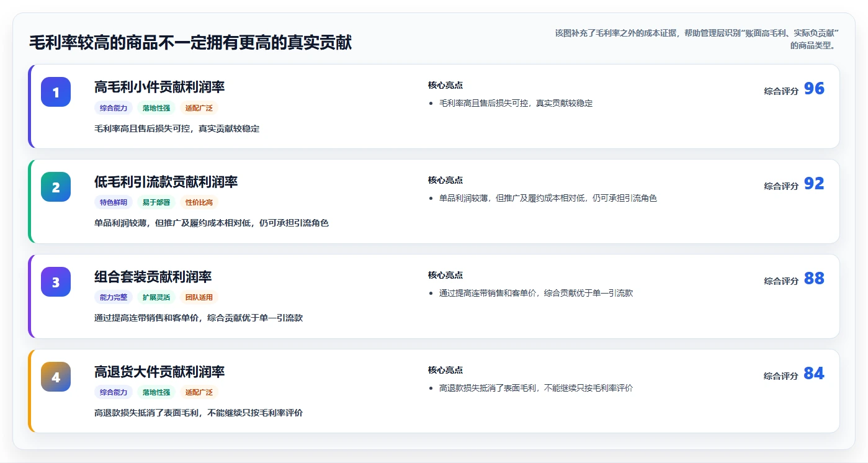Choose the 扩展灵活 tag
868x463 pixels.
156,297
